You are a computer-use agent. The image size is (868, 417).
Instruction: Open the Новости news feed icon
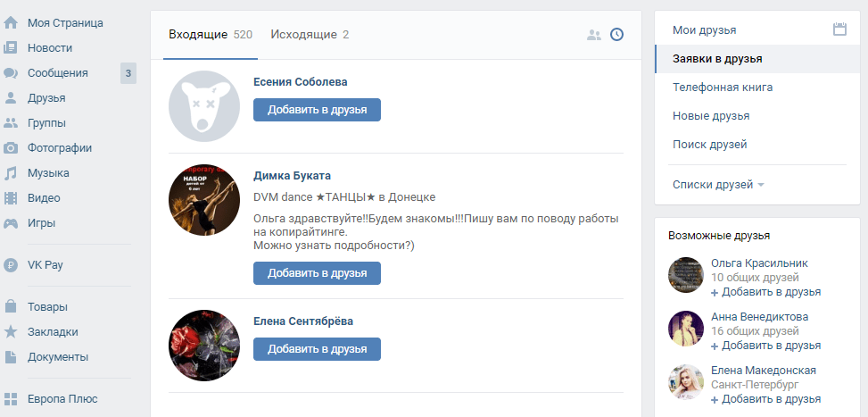point(11,47)
